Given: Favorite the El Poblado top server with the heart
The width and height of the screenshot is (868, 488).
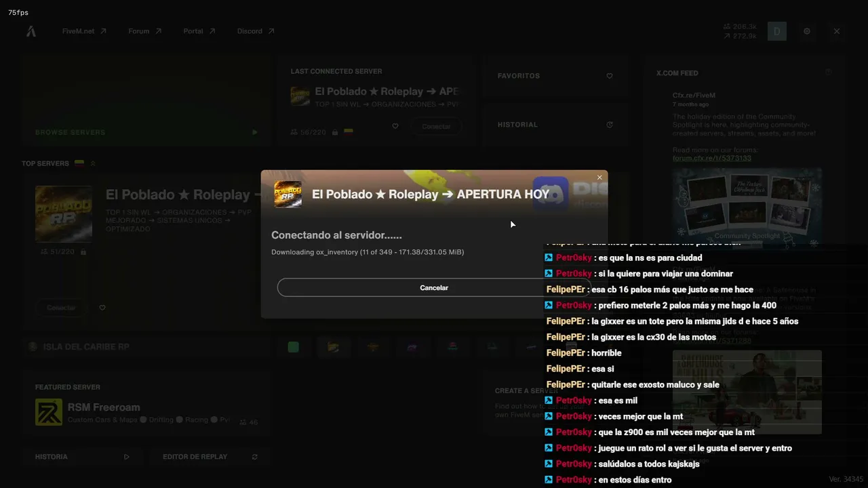Looking at the screenshot, I should pyautogui.click(x=102, y=308).
